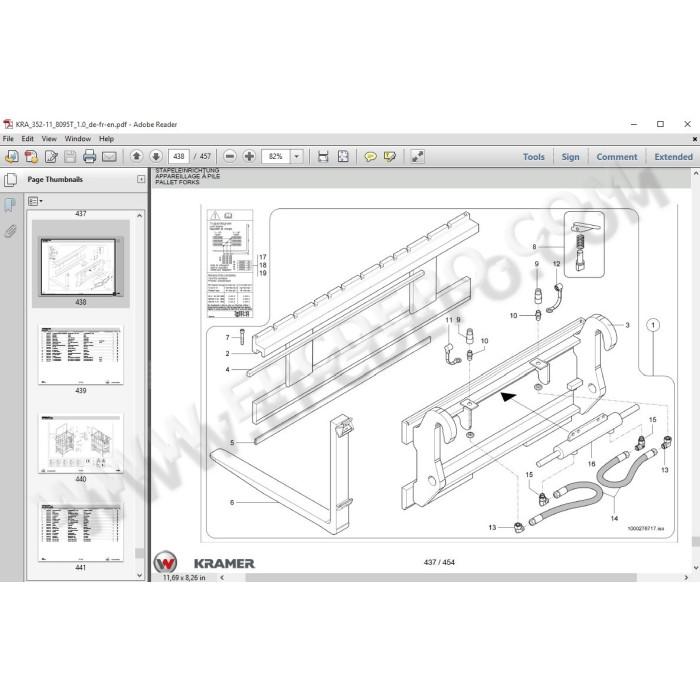Viewport: 700px width, 700px height.
Task: Click the Save file icon
Action: [x=70, y=156]
